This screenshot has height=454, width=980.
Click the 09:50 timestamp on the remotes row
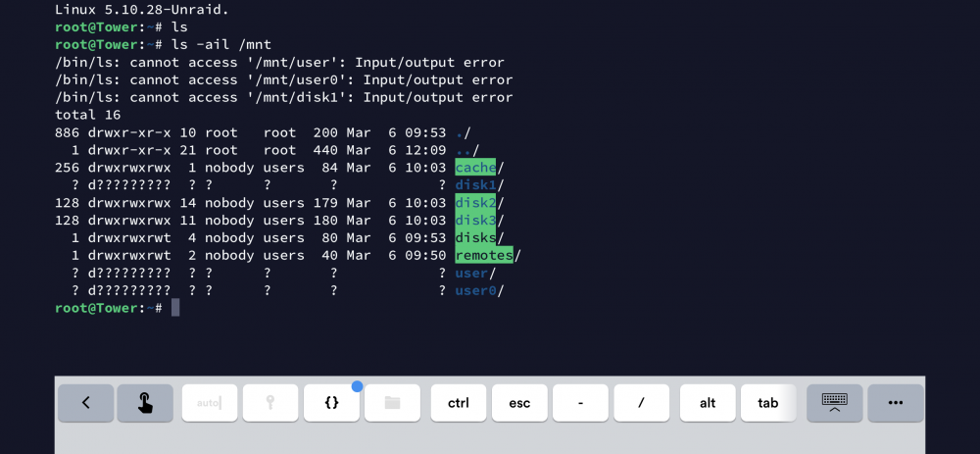(x=425, y=255)
